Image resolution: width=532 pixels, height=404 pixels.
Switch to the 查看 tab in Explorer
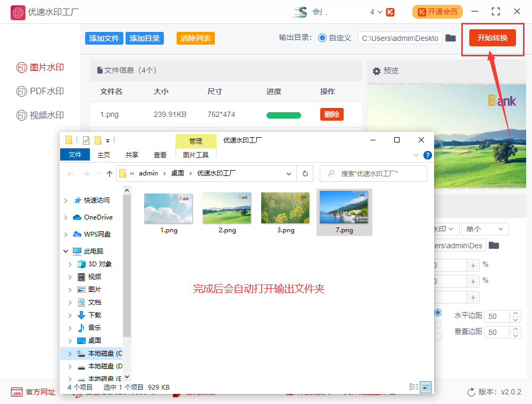coord(160,155)
